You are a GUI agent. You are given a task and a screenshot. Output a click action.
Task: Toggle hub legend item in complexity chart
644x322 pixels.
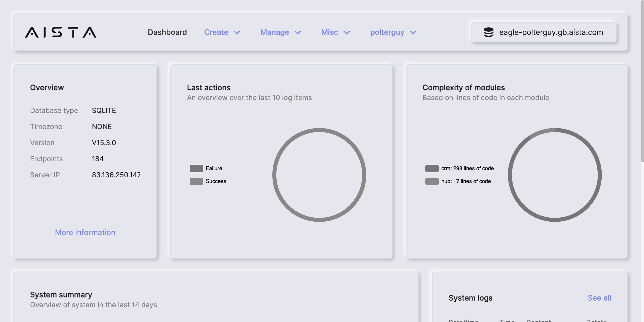[466, 181]
